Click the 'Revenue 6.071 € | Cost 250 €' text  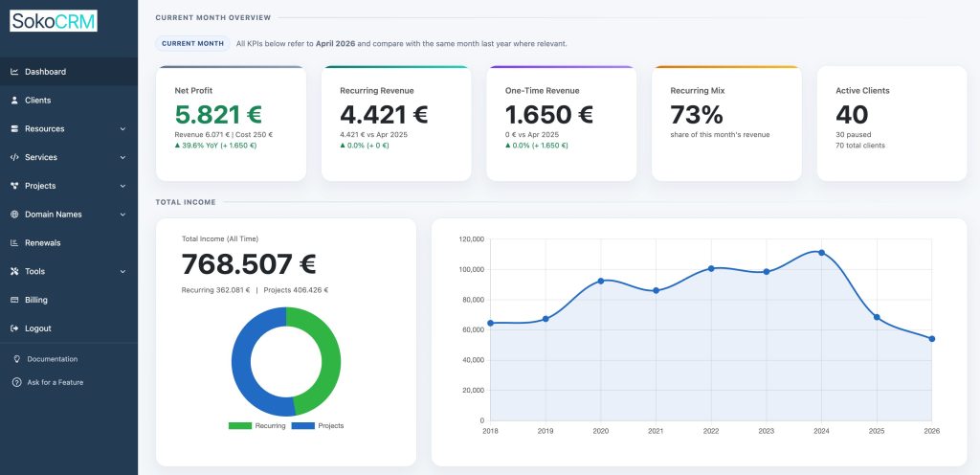pyautogui.click(x=224, y=134)
